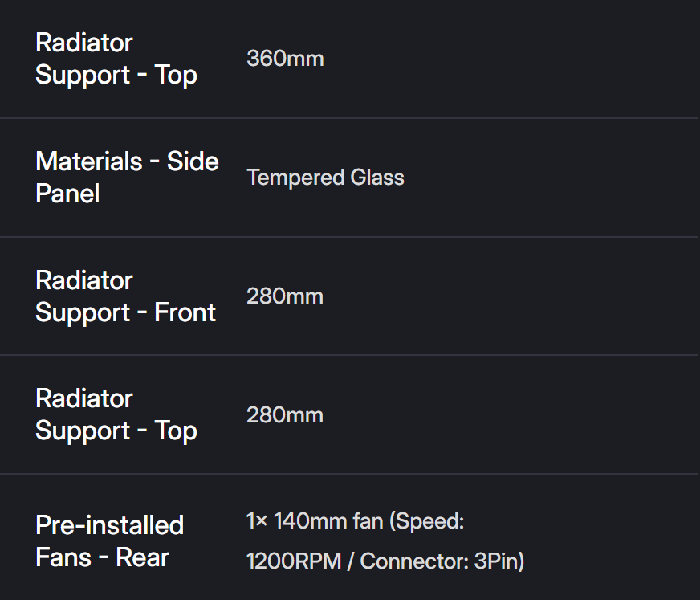The width and height of the screenshot is (700, 600).
Task: Click the word Pre-installed
Action: pos(110,525)
